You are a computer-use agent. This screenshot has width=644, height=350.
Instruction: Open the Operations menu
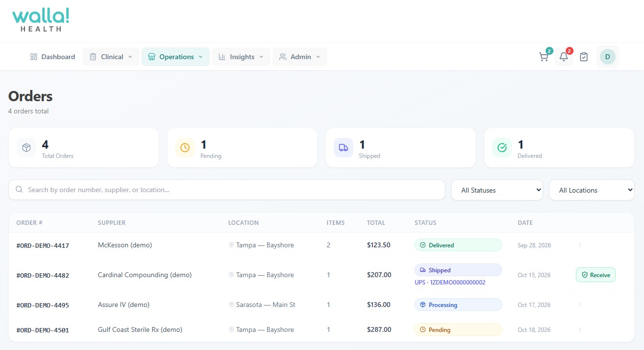[176, 57]
